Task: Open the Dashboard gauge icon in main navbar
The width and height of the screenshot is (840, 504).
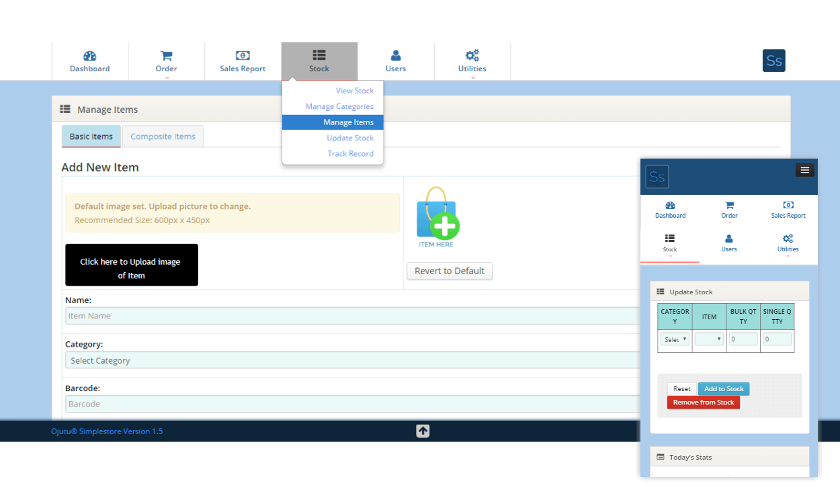Action: 90,56
